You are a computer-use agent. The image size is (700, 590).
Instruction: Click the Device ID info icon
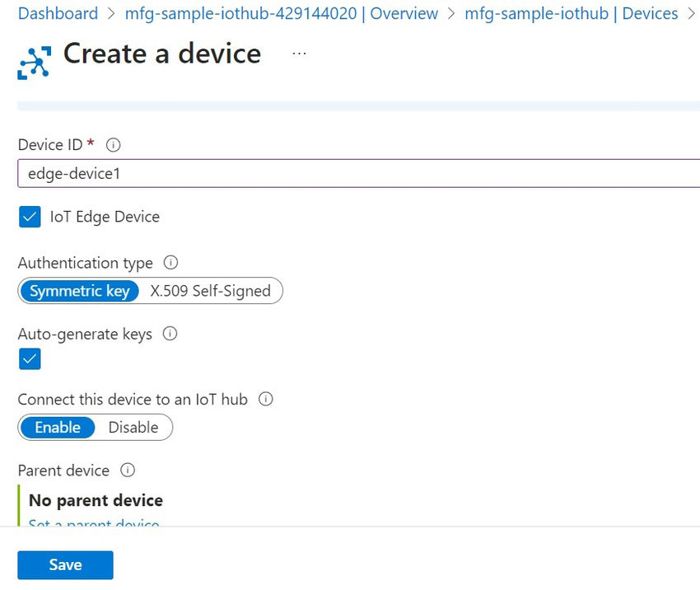tap(113, 144)
